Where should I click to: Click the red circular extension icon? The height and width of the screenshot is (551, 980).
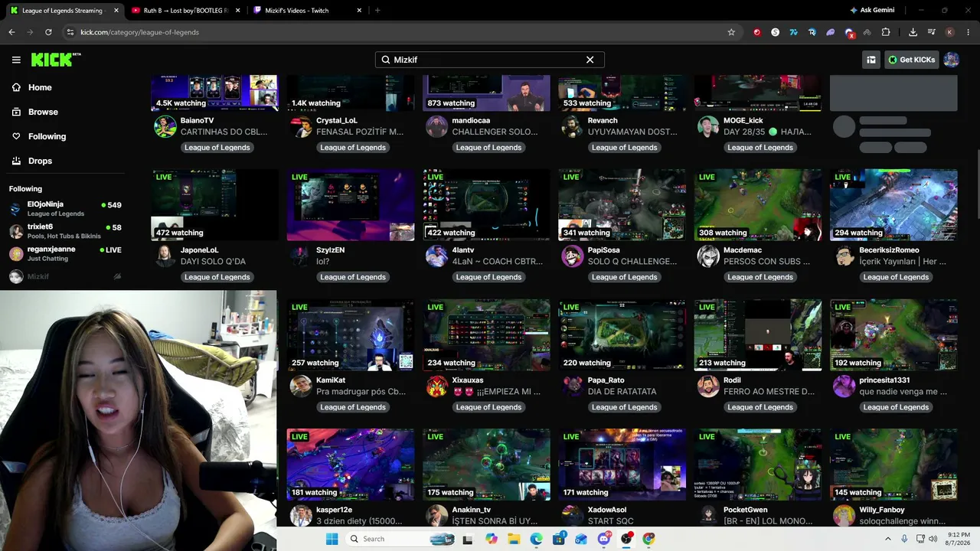point(756,32)
